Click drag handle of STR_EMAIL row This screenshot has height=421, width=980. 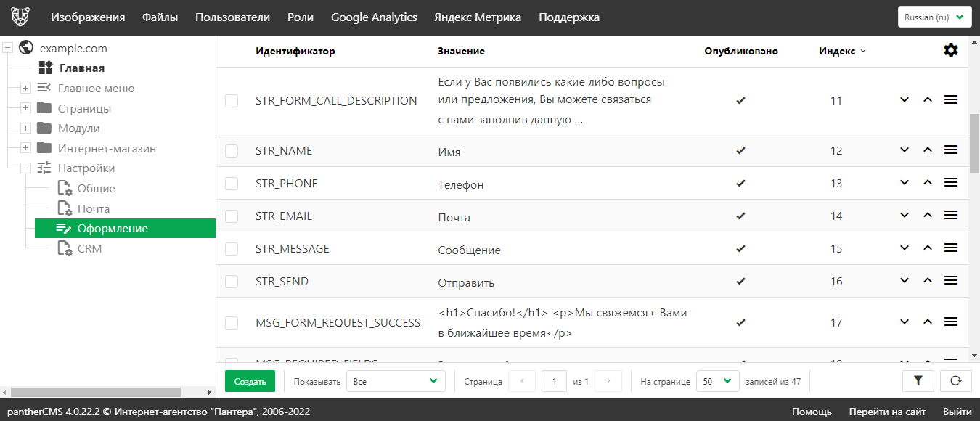(950, 216)
